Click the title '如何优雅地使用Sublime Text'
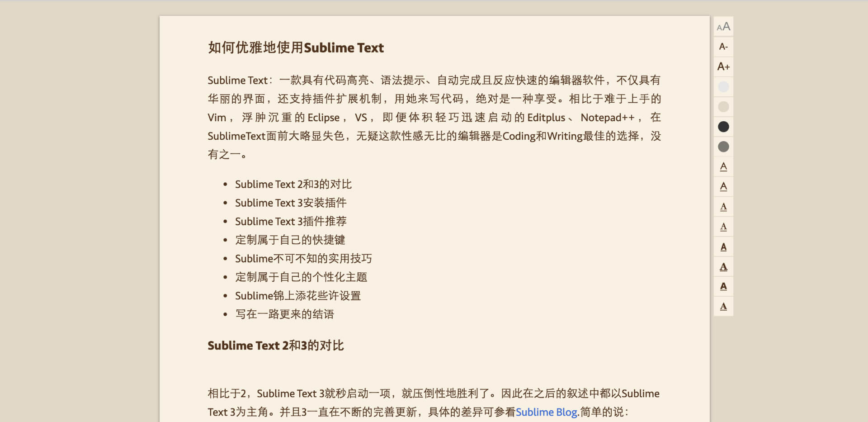868x422 pixels. tap(296, 47)
